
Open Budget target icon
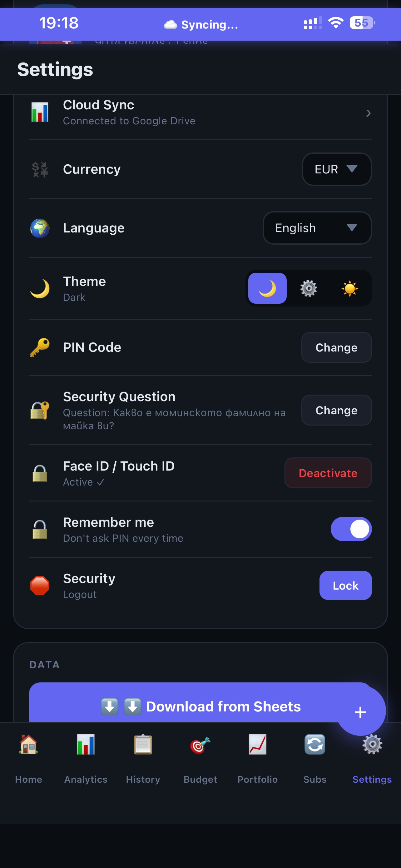click(200, 744)
